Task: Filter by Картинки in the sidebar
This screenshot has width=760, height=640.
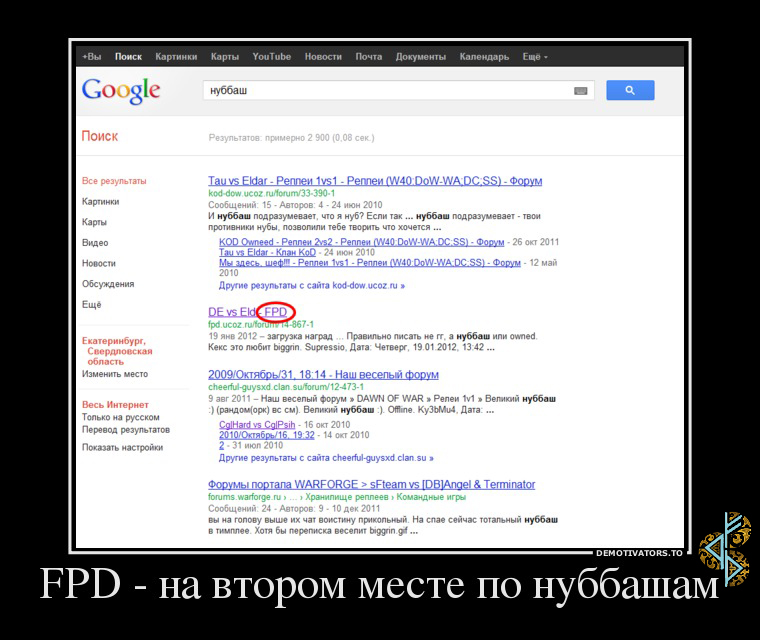Action: tap(100, 202)
